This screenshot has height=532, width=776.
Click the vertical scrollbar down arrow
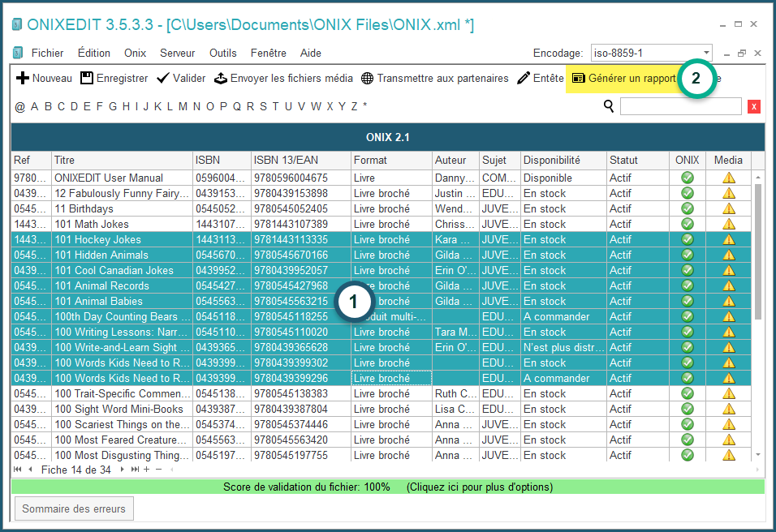pos(757,455)
